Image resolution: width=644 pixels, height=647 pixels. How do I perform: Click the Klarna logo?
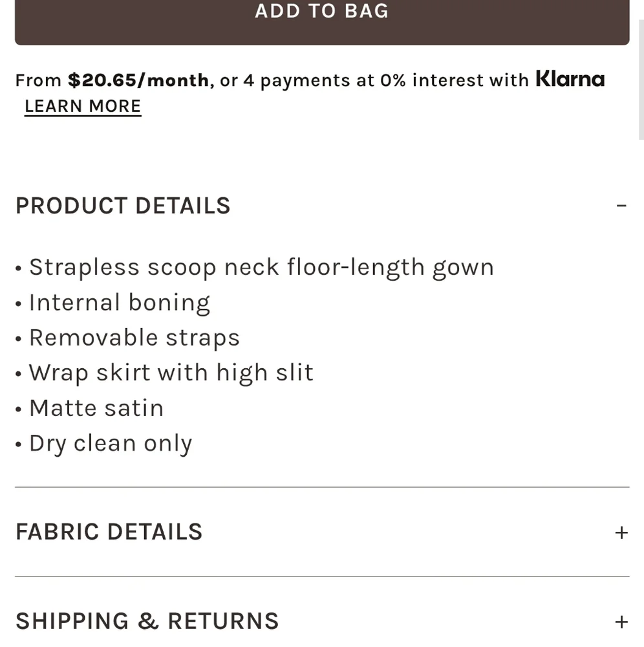(570, 78)
